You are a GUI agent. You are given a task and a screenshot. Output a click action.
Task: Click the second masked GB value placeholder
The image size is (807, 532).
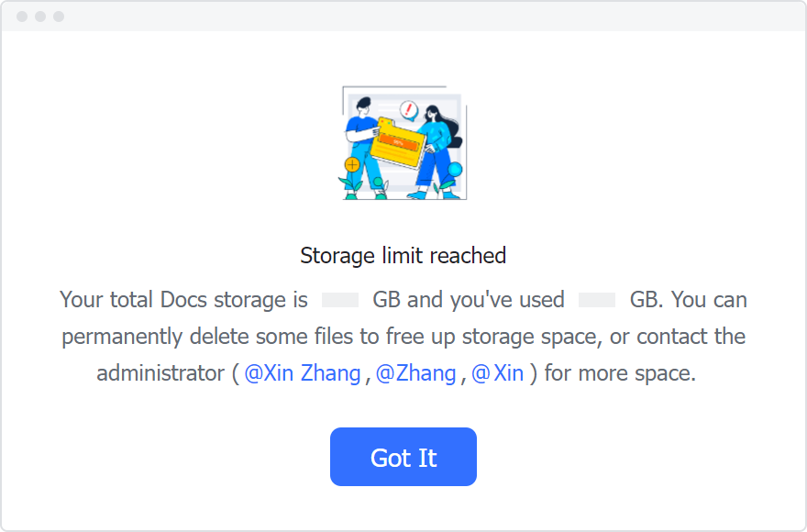(595, 299)
